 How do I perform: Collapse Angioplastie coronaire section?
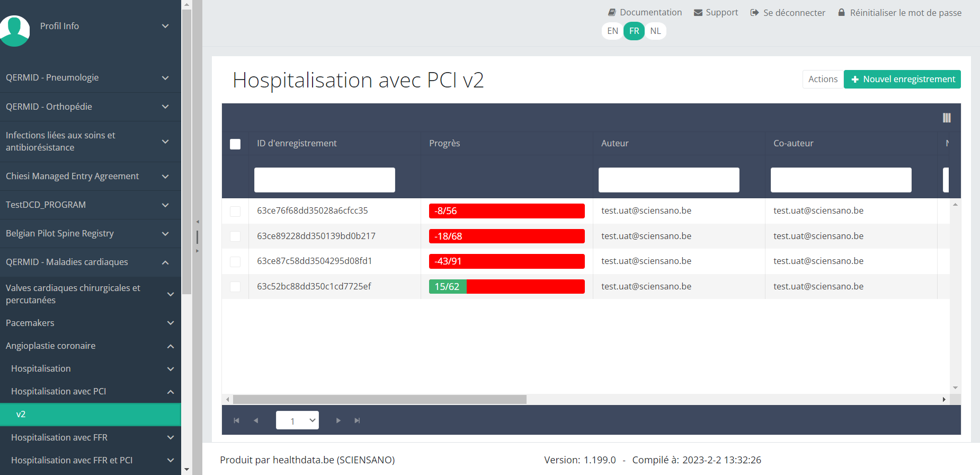[170, 346]
